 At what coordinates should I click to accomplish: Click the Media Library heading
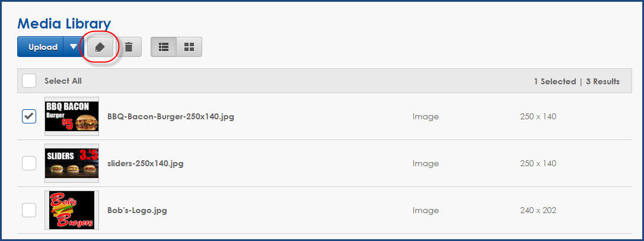pos(64,24)
